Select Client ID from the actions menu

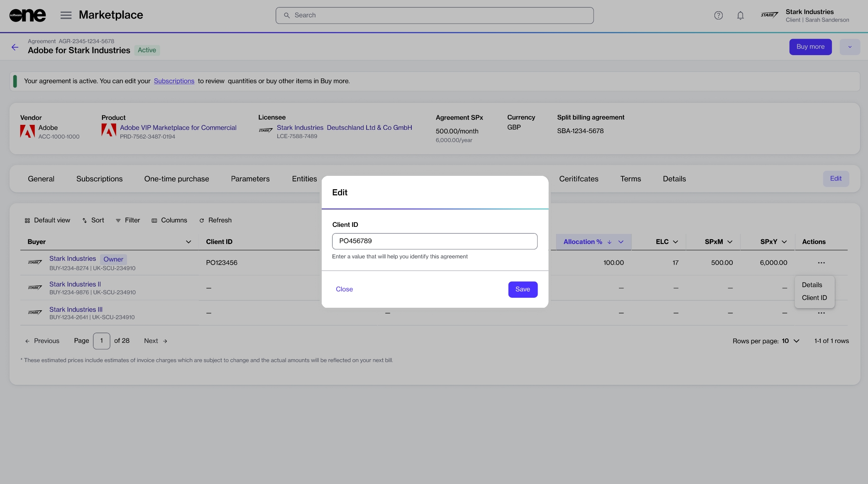[814, 298]
